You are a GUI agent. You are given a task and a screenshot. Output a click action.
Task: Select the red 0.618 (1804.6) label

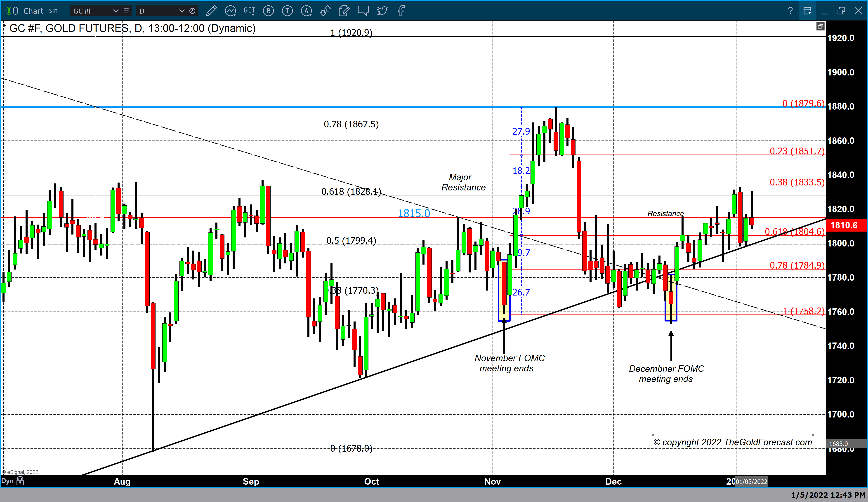795,232
